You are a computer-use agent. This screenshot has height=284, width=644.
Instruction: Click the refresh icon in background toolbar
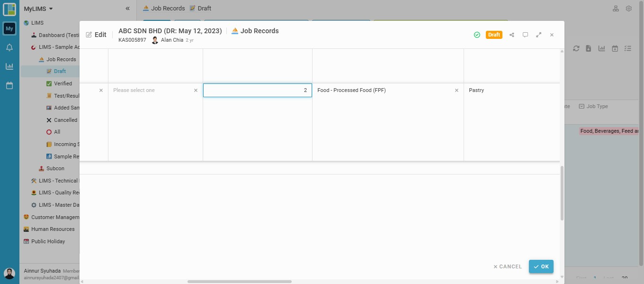tap(576, 48)
